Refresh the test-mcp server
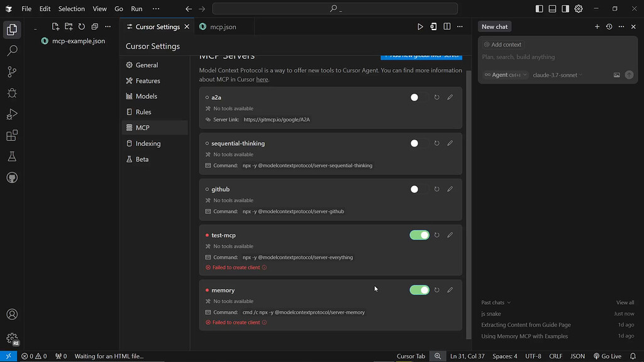Image resolution: width=644 pixels, height=362 pixels. pyautogui.click(x=436, y=234)
